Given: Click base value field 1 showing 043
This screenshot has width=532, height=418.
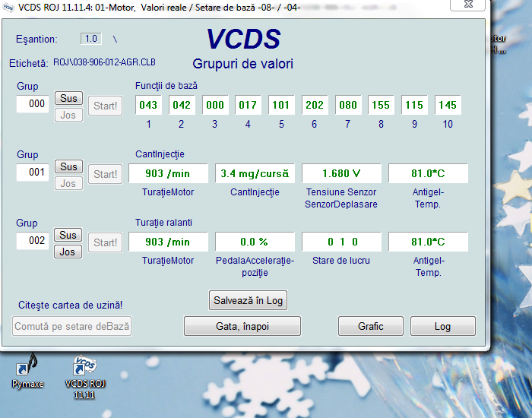Looking at the screenshot, I should point(148,105).
